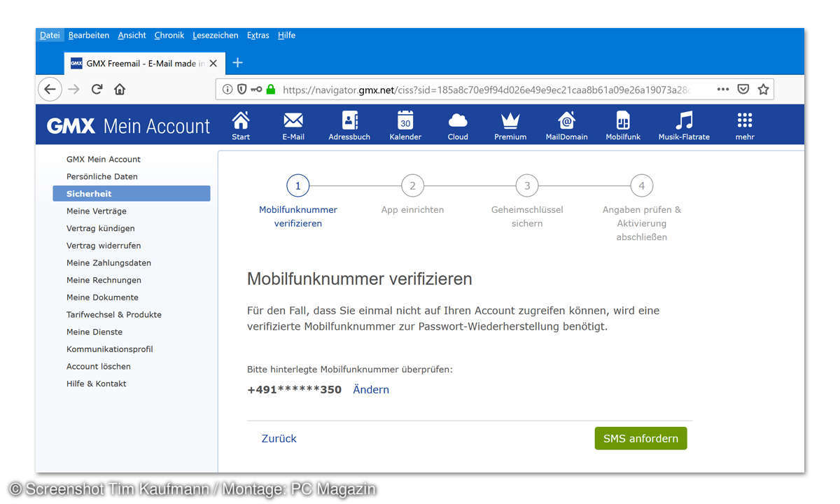
Task: Click step 4 circle 'Angaben prüfen'
Action: [x=642, y=185]
